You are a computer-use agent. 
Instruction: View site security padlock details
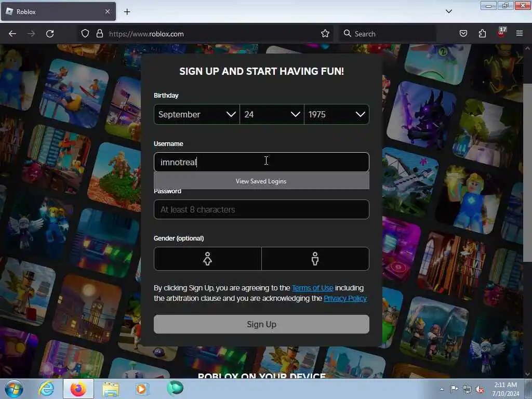tap(99, 34)
